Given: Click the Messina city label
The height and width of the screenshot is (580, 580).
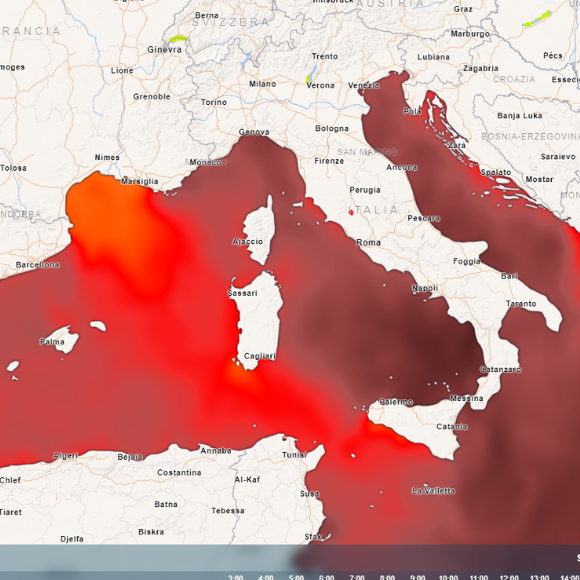Looking at the screenshot, I should [466, 398].
